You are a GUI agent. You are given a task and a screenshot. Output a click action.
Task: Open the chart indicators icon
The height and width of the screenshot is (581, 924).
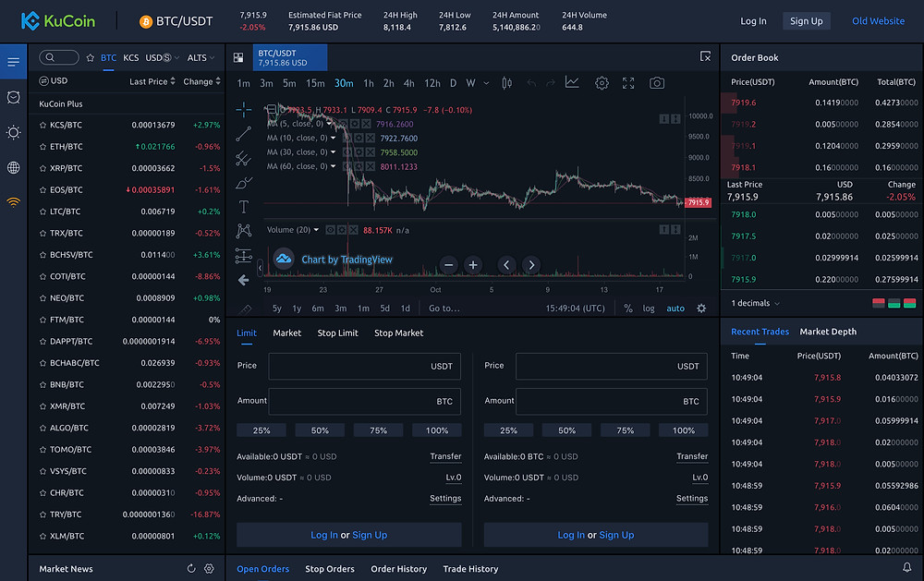[x=572, y=82]
